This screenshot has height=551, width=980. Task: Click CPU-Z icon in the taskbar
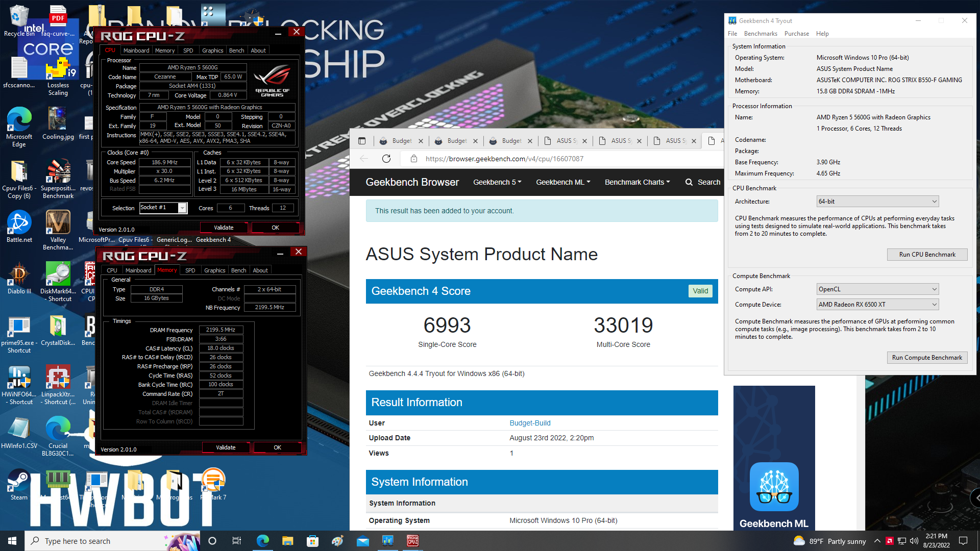(412, 541)
